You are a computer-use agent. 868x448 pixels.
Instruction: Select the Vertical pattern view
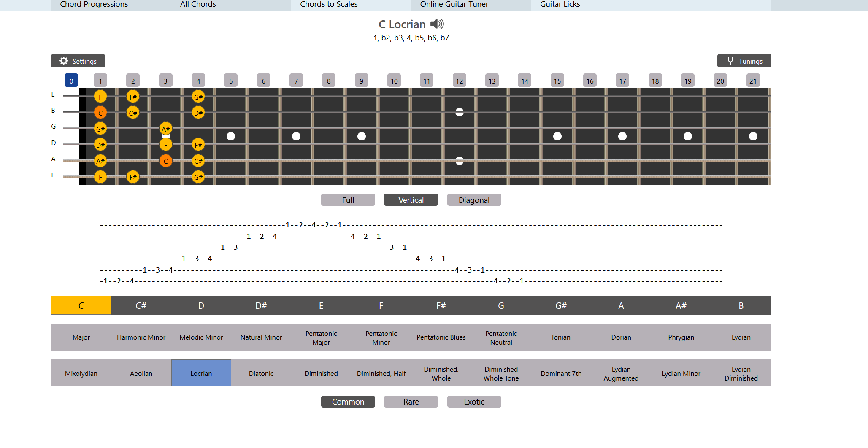click(411, 200)
